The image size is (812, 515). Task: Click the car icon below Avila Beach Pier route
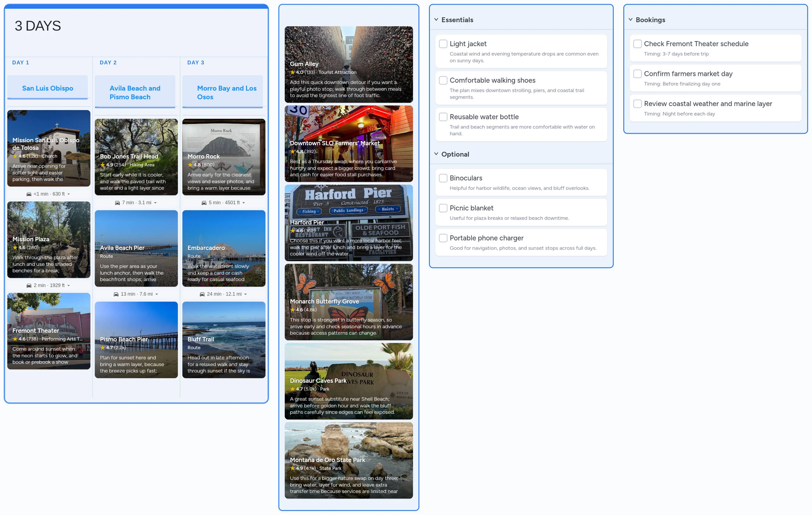tap(116, 294)
